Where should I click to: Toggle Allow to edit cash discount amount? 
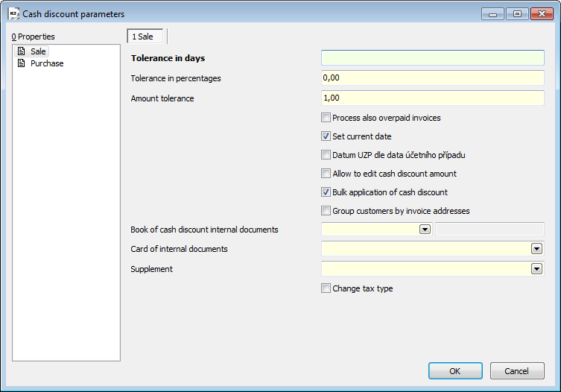pyautogui.click(x=326, y=174)
